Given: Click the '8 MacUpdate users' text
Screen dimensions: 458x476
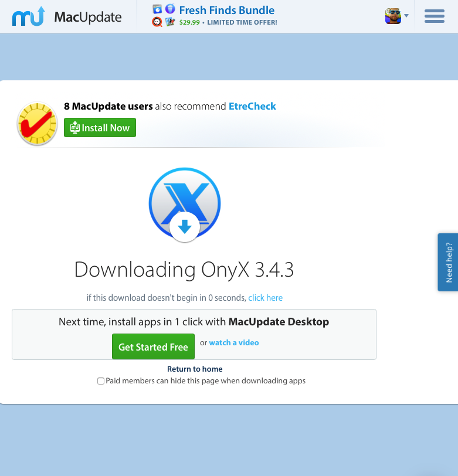Looking at the screenshot, I should (x=108, y=106).
